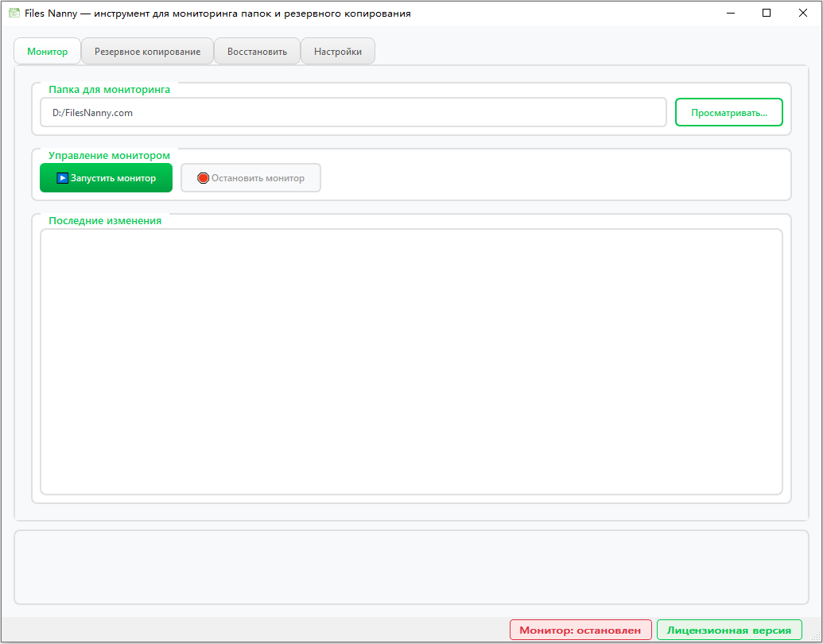This screenshot has height=644, width=823.
Task: Click the play icon on Запустить монитор
Action: 62,178
